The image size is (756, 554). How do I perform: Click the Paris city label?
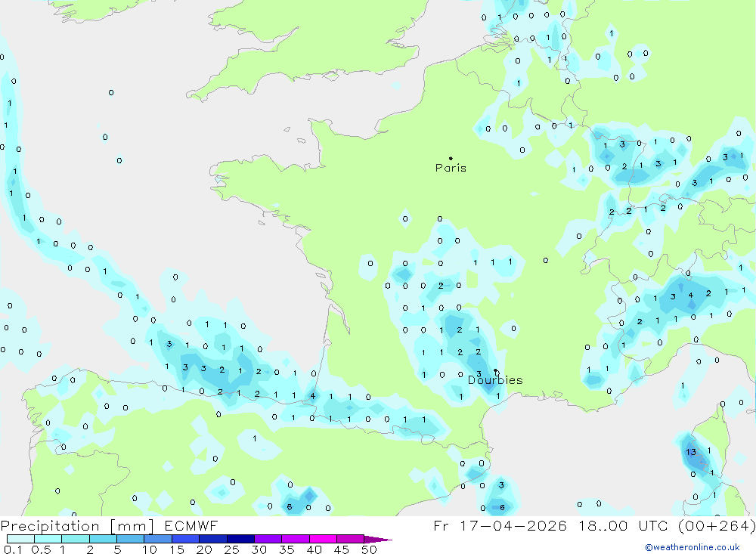tap(451, 168)
